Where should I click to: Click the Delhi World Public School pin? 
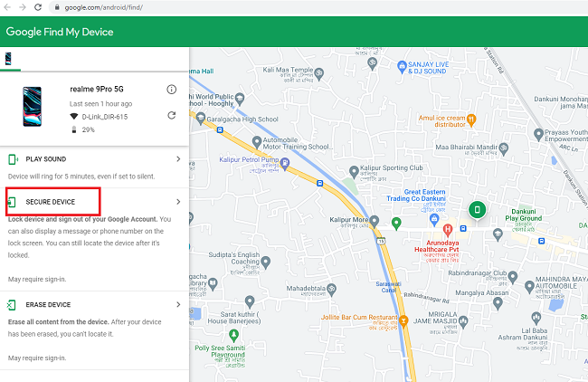click(x=240, y=100)
